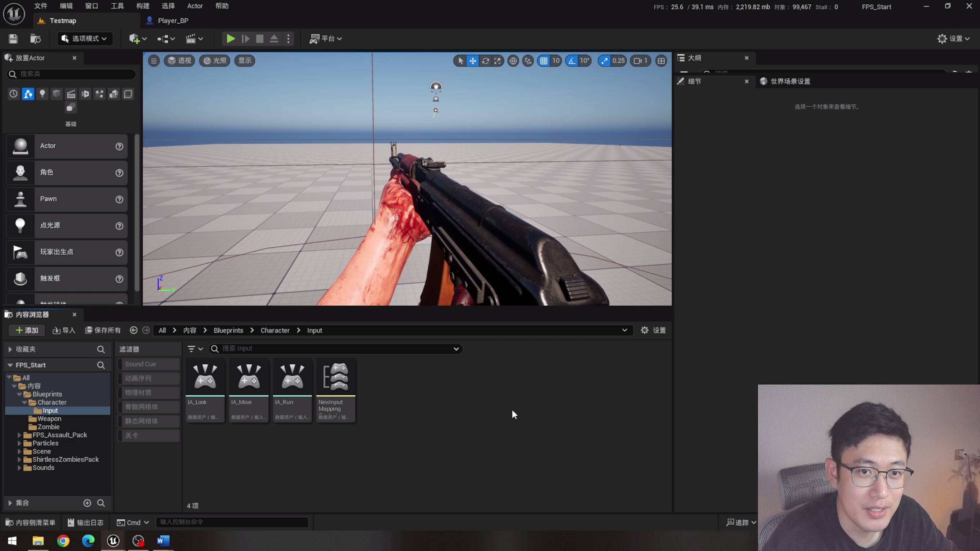
Task: Click the 保存所有 save all button
Action: point(103,330)
